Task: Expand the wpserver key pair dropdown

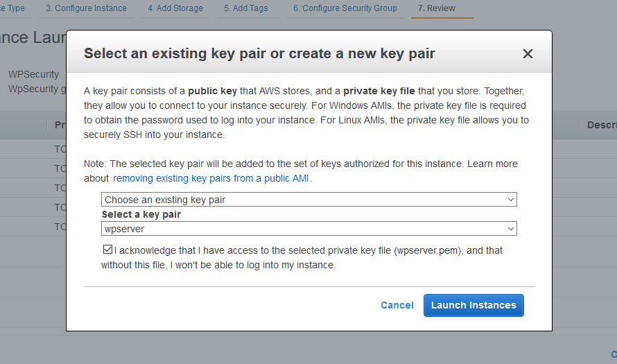Action: tap(308, 228)
